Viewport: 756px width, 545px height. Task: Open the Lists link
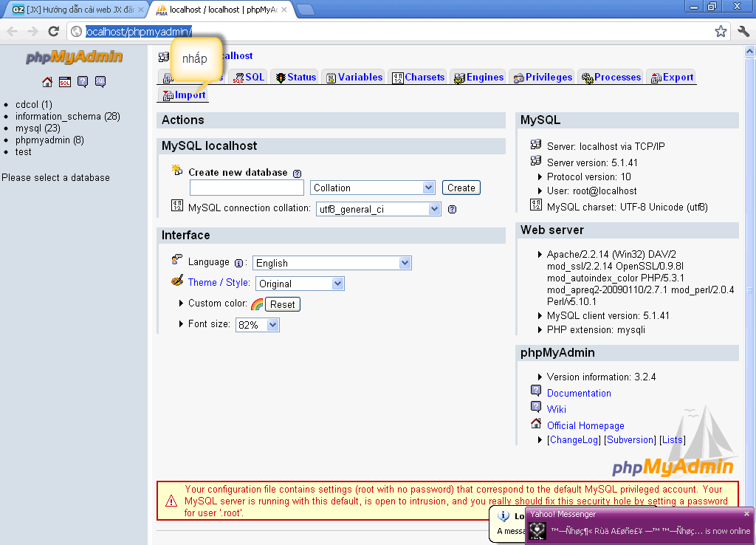[672, 440]
